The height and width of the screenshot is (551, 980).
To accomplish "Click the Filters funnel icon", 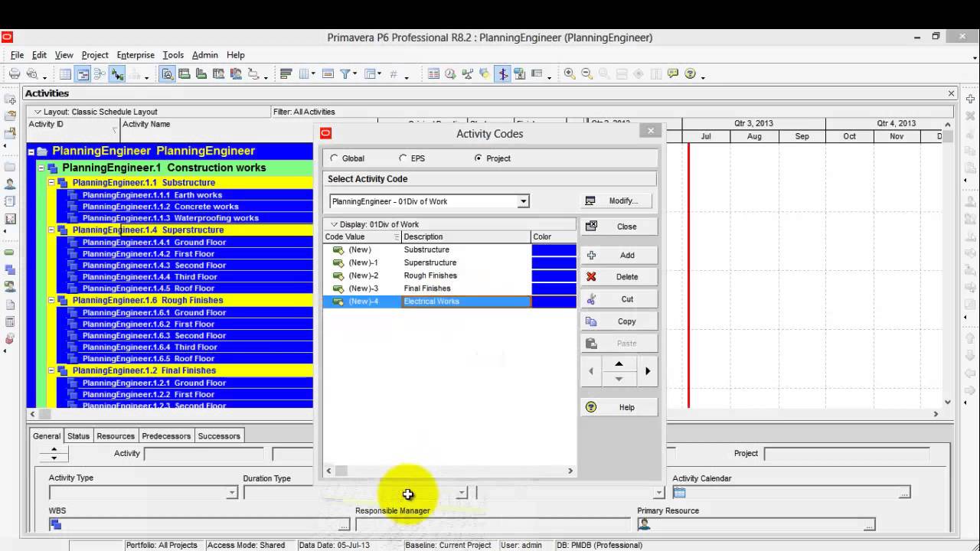I will (345, 74).
